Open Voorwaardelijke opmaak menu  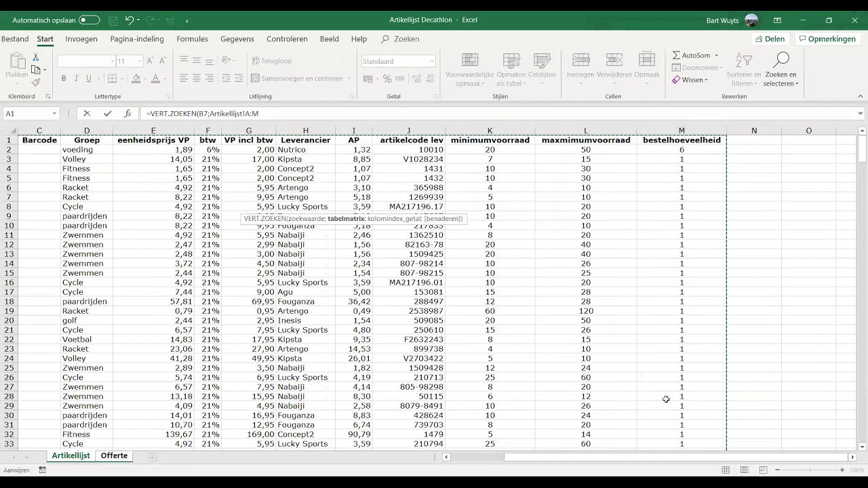click(x=470, y=70)
